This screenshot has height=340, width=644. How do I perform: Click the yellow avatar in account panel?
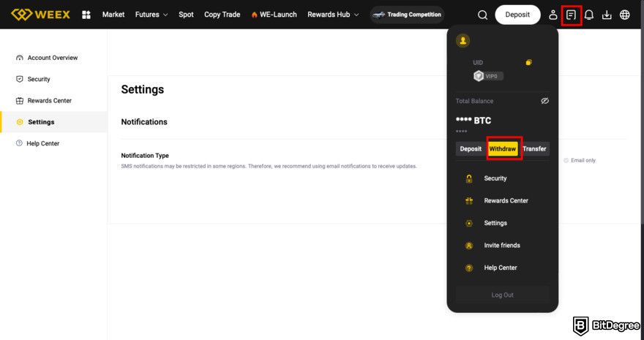[x=463, y=41]
